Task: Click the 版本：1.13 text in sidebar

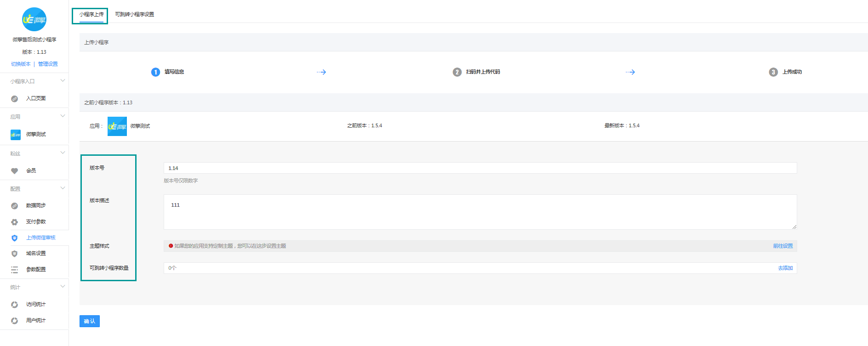Action: click(x=34, y=52)
